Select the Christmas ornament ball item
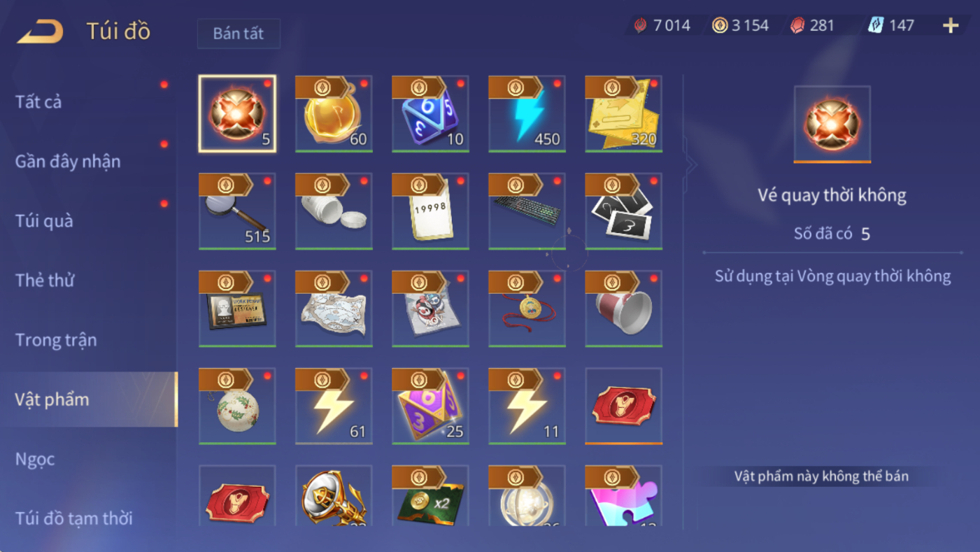Image resolution: width=980 pixels, height=552 pixels. (x=237, y=406)
